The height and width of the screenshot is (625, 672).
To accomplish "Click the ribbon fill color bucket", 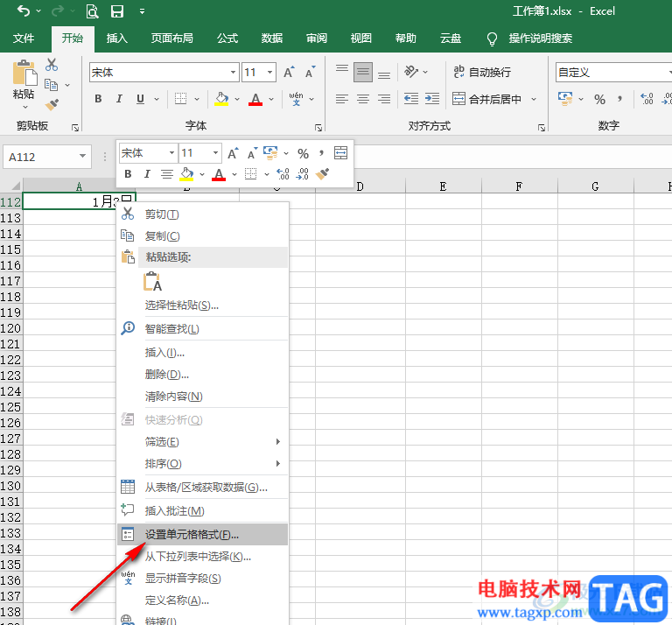I will (221, 99).
